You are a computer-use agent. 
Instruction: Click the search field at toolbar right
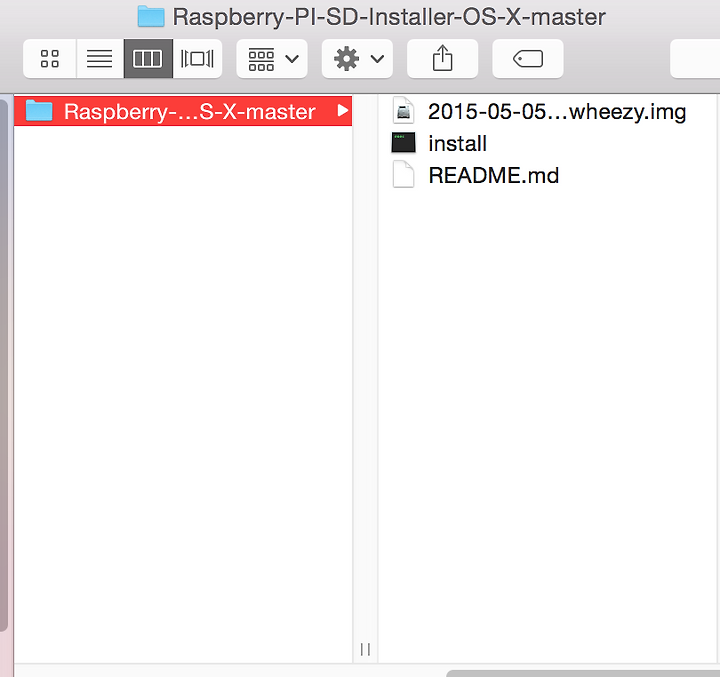pos(695,59)
